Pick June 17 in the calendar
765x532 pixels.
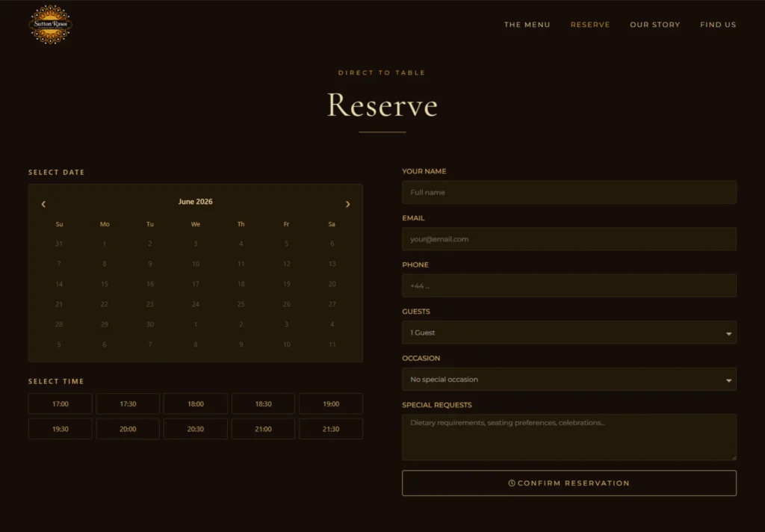click(x=196, y=284)
